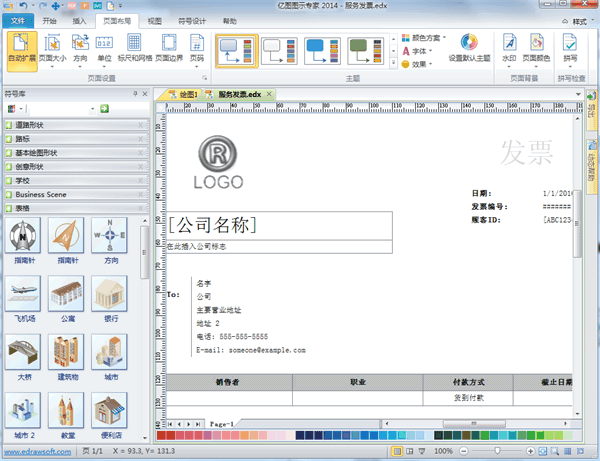This screenshot has height=461, width=600.
Task: Toggle the 自动扩展 auto-expand page button
Action: (22, 51)
